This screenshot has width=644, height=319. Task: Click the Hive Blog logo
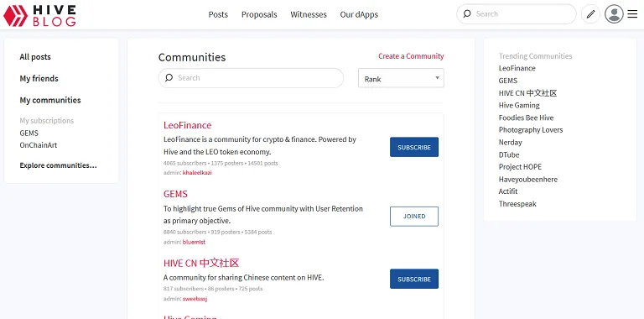click(x=39, y=16)
